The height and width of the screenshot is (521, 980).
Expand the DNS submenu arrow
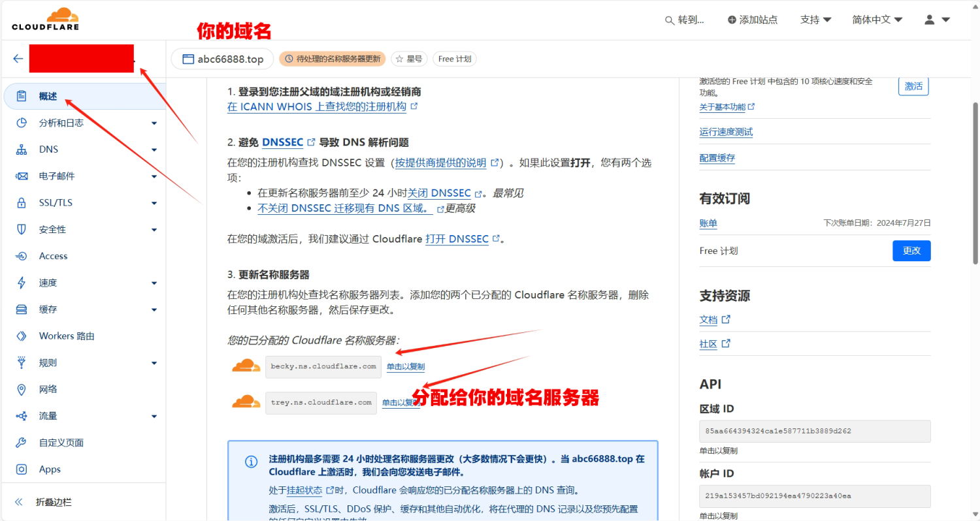point(154,150)
